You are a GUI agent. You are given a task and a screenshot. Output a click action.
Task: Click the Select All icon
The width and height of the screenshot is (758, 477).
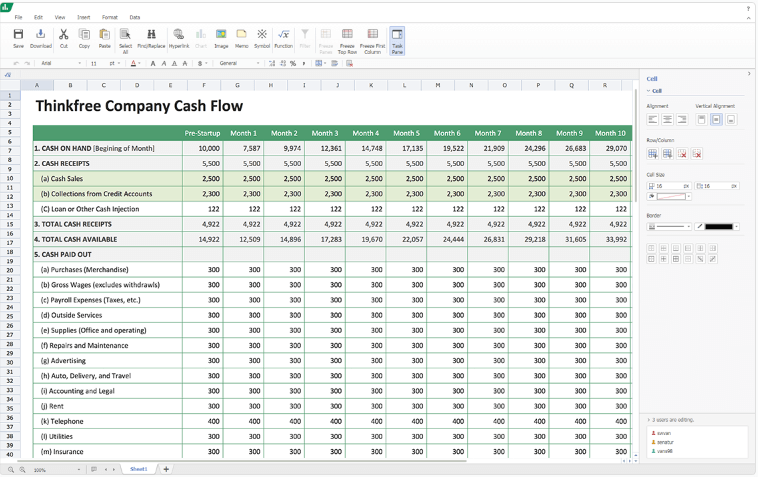(125, 34)
